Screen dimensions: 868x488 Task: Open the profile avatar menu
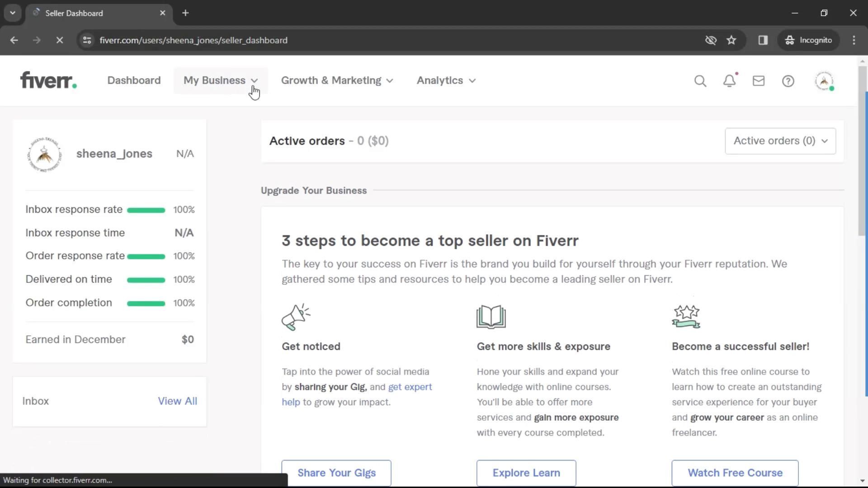[824, 81]
